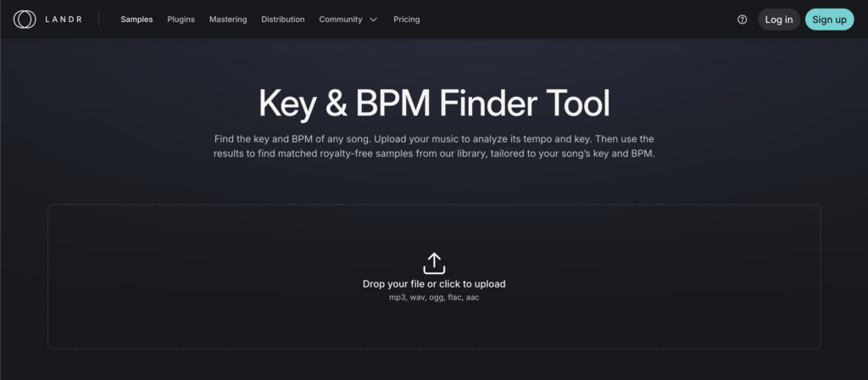Screen dimensions: 868x380
Task: Click the mp3, wav, ogg, flac, aac formats line
Action: click(434, 298)
